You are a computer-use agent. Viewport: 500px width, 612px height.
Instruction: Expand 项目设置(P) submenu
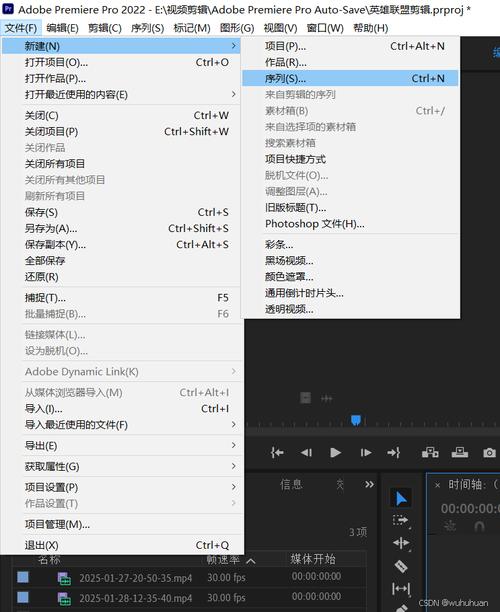233,487
